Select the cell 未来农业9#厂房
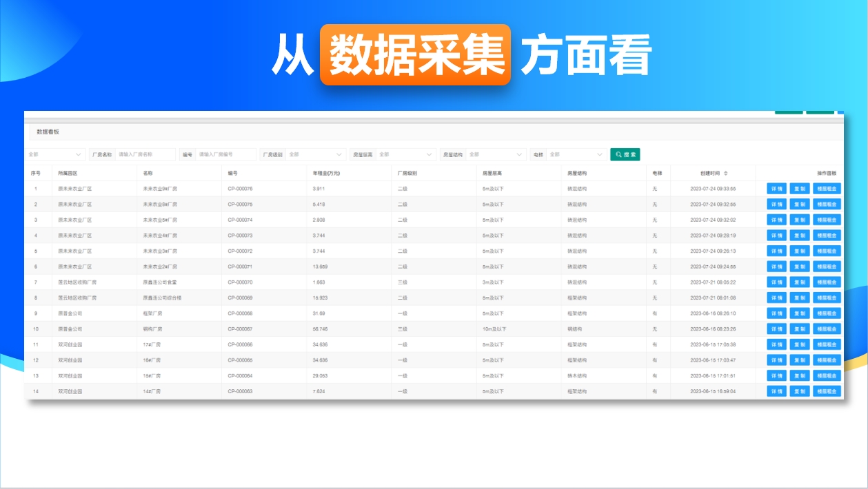868x489 pixels. pos(160,189)
